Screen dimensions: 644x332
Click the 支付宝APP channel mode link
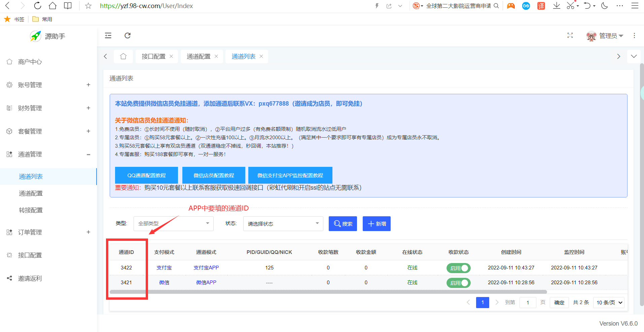click(206, 268)
